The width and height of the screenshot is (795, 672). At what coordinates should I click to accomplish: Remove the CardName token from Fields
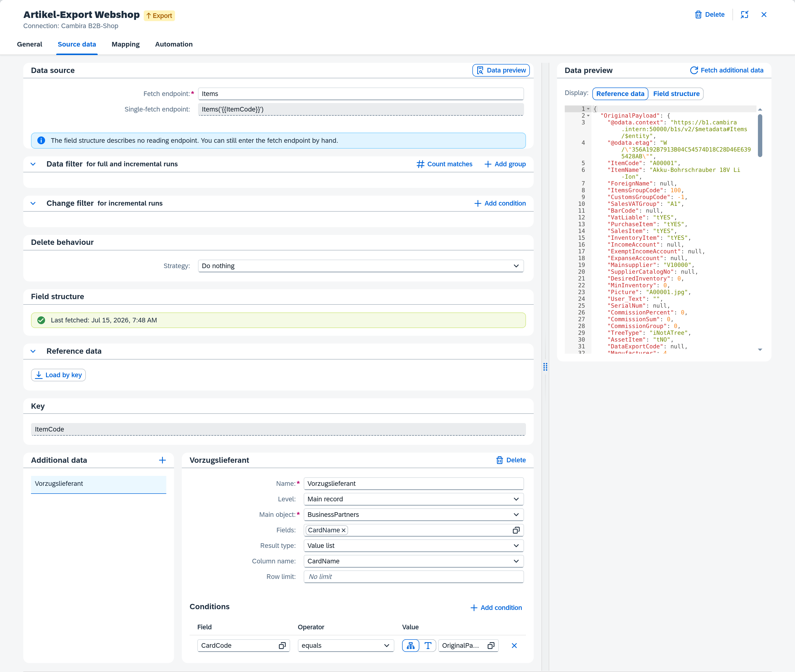pos(344,530)
